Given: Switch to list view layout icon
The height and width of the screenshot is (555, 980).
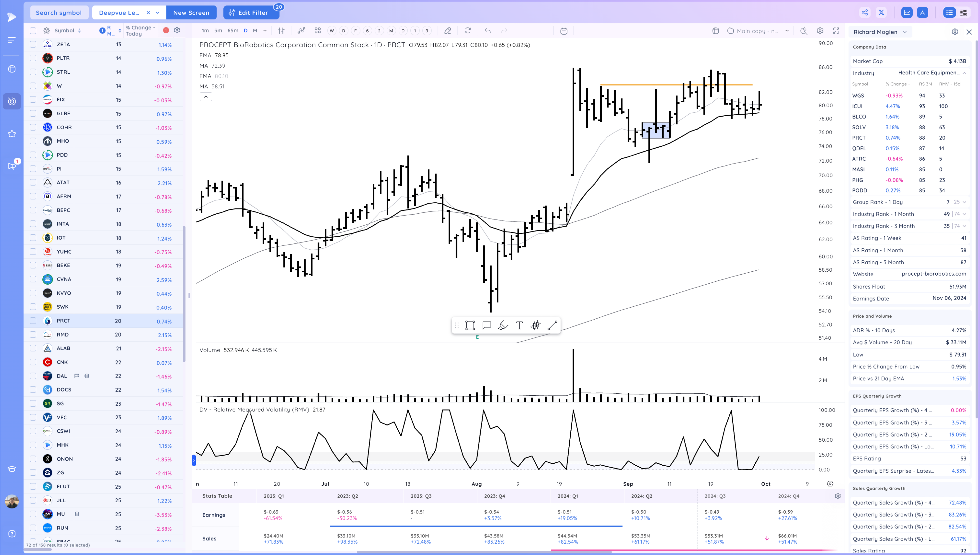Looking at the screenshot, I should pyautogui.click(x=949, y=12).
